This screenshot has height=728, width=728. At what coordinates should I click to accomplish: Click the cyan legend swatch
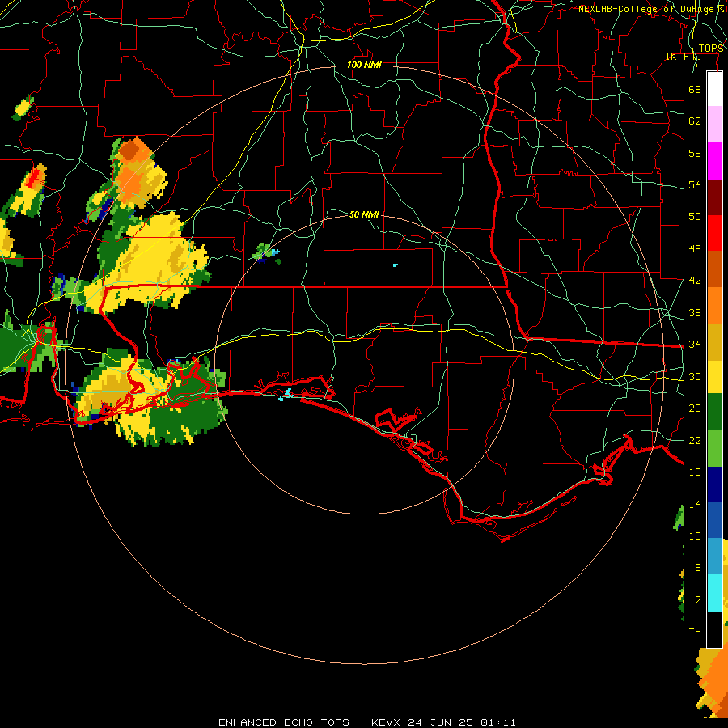coord(714,592)
